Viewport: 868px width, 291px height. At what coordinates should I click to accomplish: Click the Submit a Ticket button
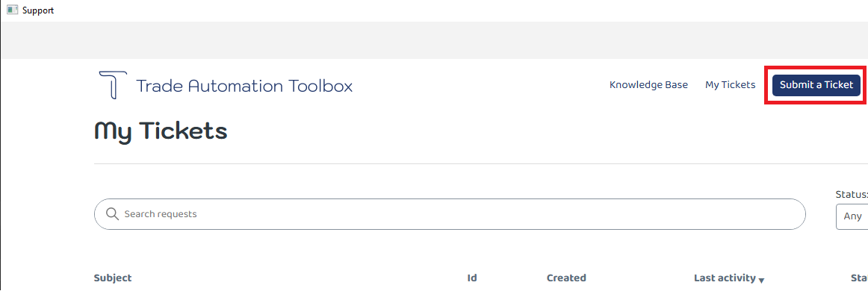pyautogui.click(x=816, y=85)
